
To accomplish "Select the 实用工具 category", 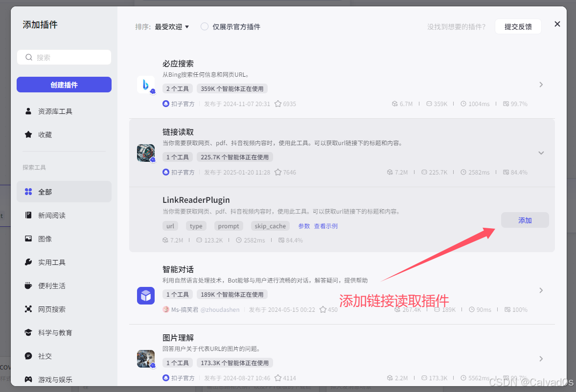I will click(64, 262).
